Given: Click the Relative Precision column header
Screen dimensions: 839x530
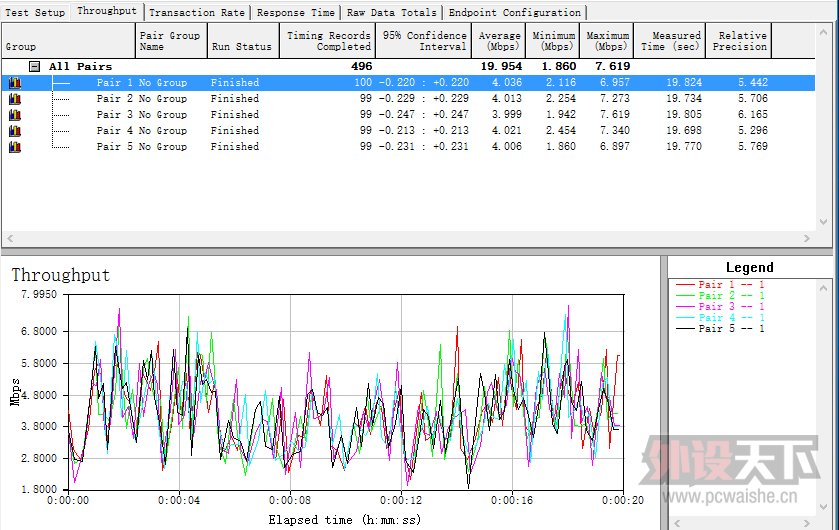Looking at the screenshot, I should [739, 41].
